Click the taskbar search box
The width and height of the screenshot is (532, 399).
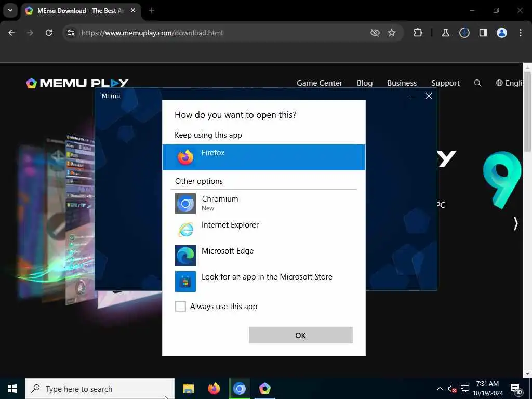click(100, 389)
